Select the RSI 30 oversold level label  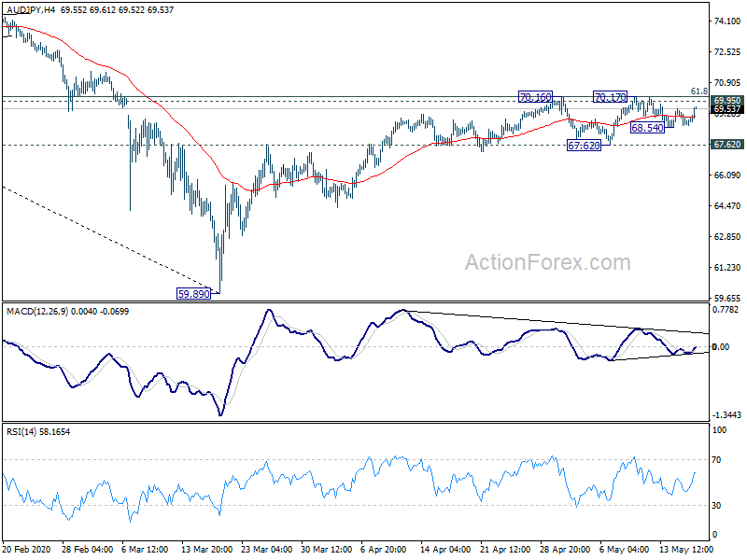716,505
